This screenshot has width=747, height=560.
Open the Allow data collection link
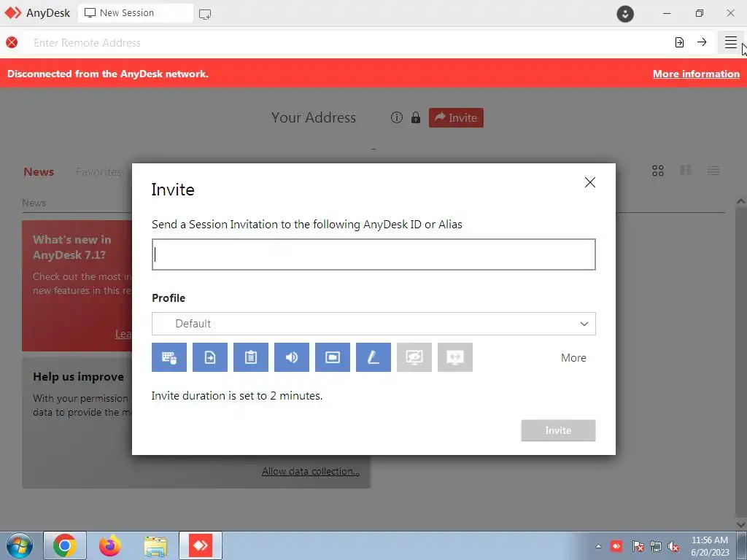click(311, 471)
